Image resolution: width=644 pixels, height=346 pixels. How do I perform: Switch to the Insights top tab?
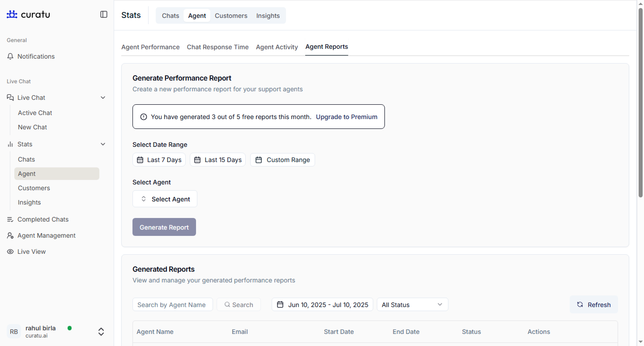(268, 16)
